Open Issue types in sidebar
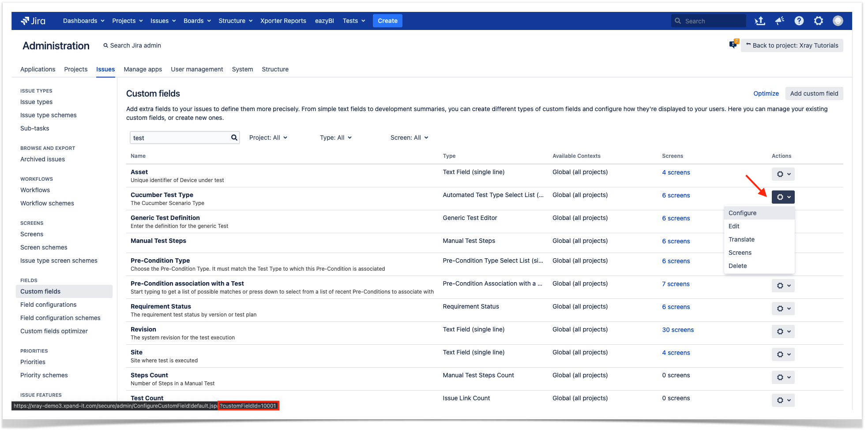 click(36, 102)
